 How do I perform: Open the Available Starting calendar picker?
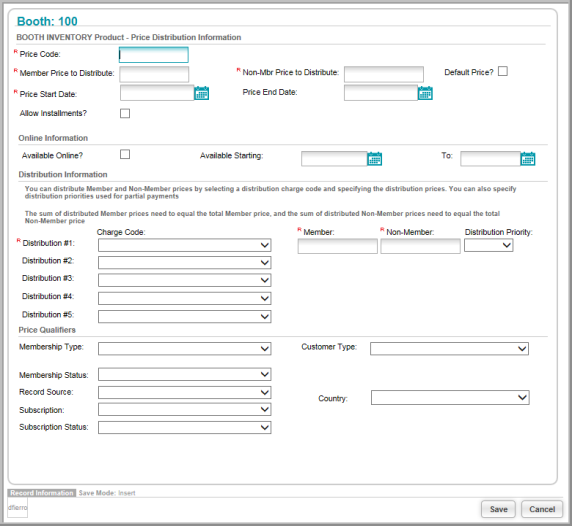pyautogui.click(x=375, y=159)
